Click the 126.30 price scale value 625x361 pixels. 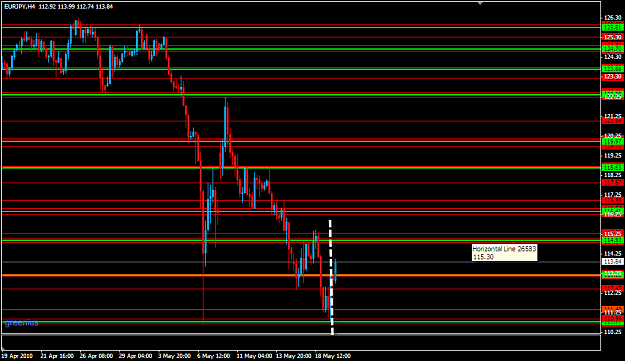click(x=613, y=18)
